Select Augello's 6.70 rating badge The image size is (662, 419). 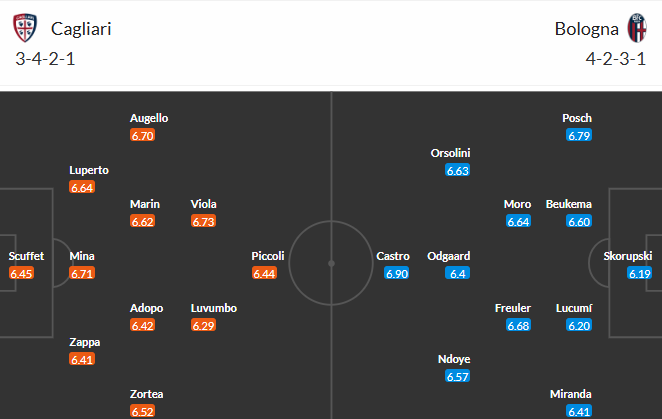point(143,136)
